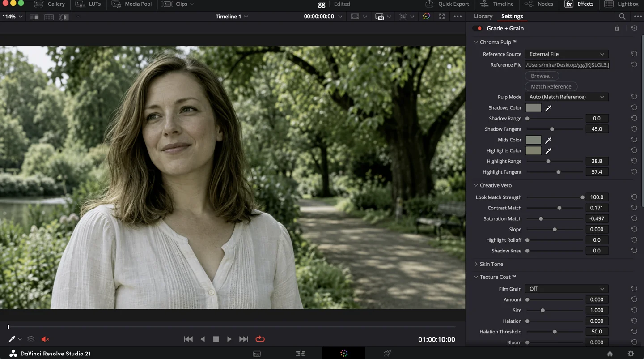The image size is (644, 359).
Task: Pick Highlights Color with the eyedropper
Action: pos(548,151)
